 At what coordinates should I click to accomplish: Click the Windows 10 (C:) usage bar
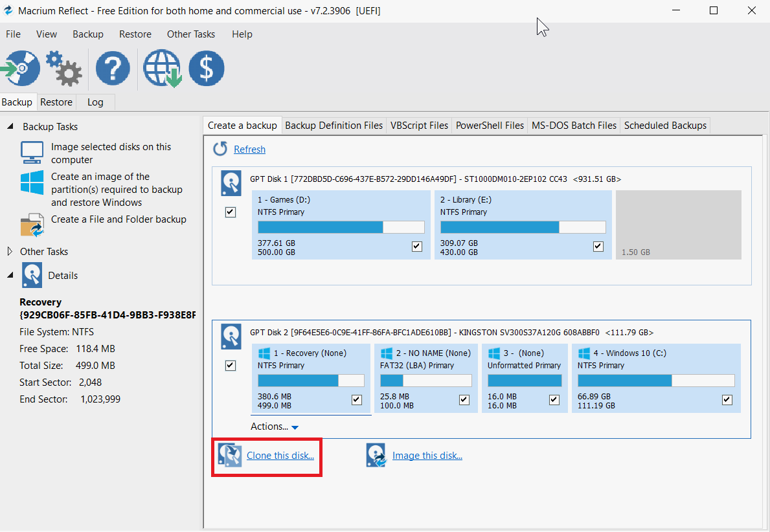click(x=656, y=381)
